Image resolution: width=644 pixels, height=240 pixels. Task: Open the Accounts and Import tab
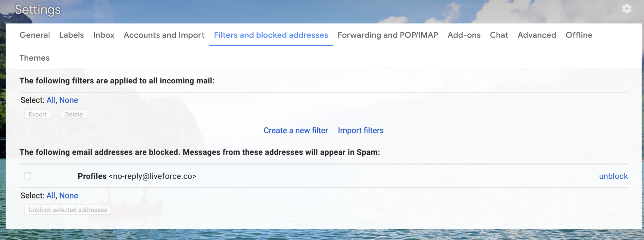click(164, 35)
